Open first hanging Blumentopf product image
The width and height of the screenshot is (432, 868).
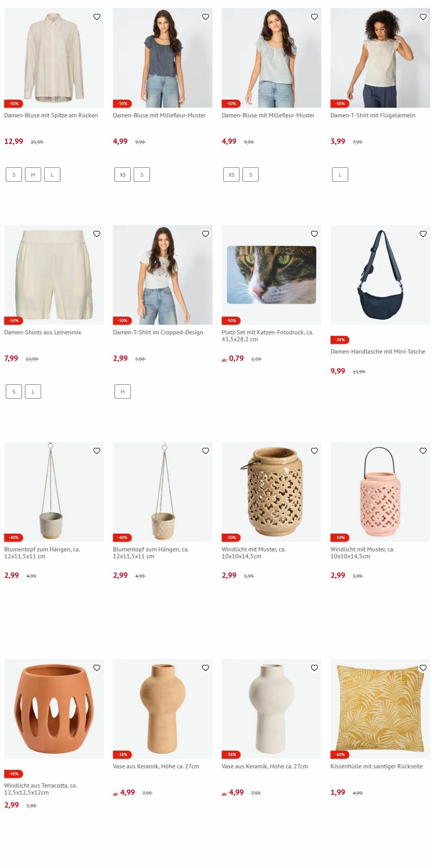[54, 492]
